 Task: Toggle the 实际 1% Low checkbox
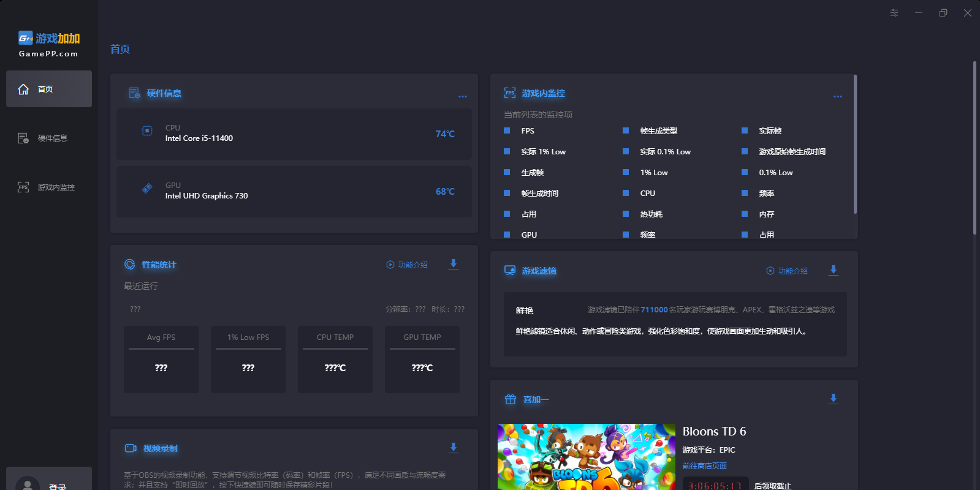[507, 151]
